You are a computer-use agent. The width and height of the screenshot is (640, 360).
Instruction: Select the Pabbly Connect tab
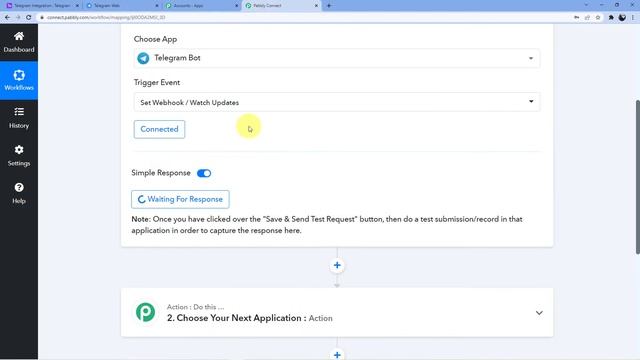click(281, 6)
